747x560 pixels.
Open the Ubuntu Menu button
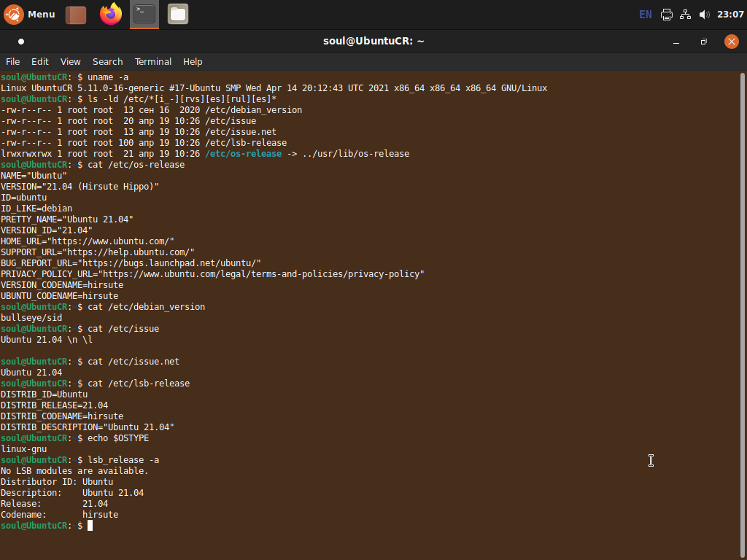29,15
